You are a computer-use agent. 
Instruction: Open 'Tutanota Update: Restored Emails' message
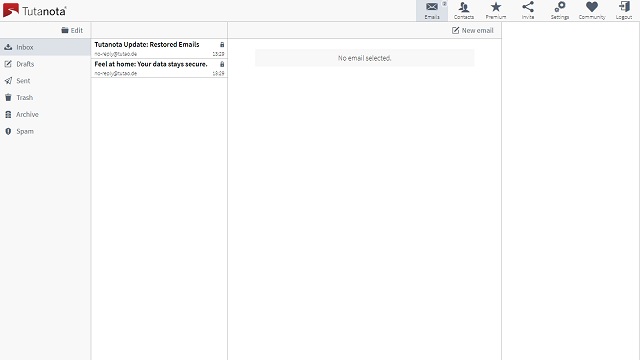point(159,48)
